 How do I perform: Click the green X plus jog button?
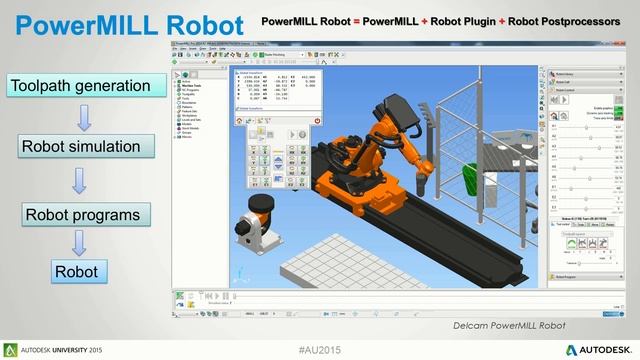(265, 150)
